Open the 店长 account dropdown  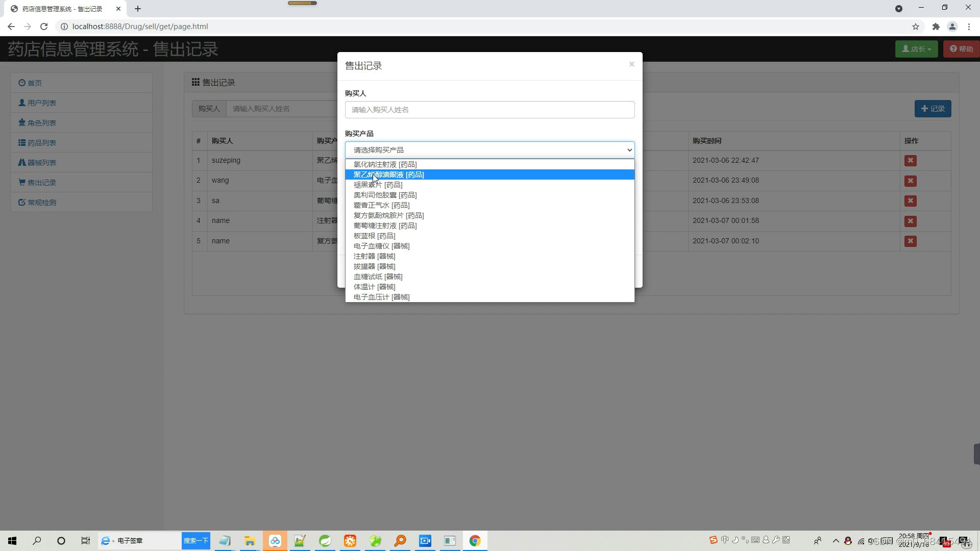(x=916, y=48)
